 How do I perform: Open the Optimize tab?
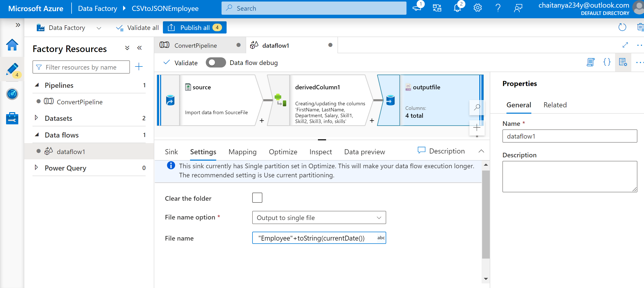pos(283,152)
